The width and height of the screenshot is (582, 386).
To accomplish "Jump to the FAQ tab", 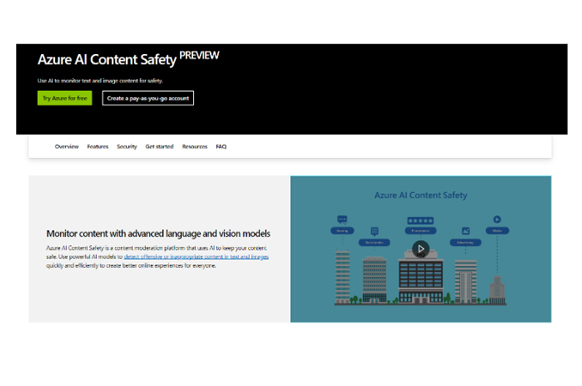I will [221, 147].
